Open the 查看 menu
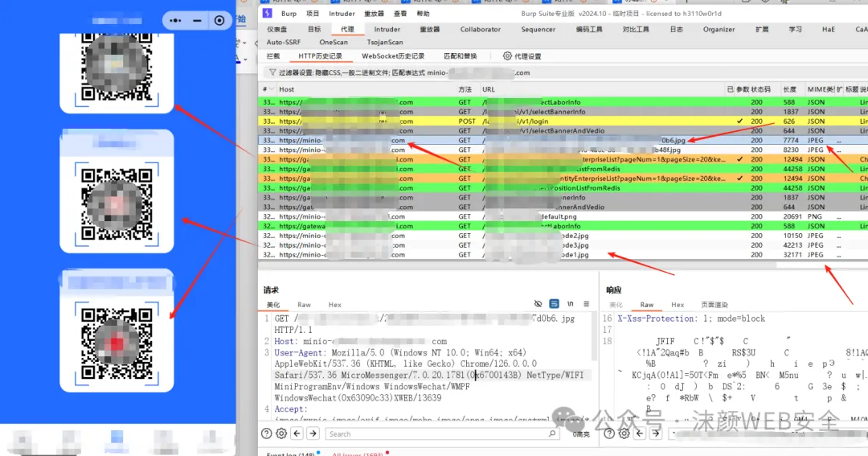Image resolution: width=868 pixels, height=456 pixels. click(x=400, y=14)
